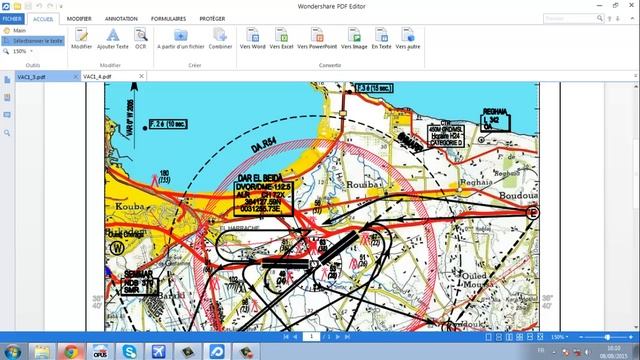Open the page thumbnails sidebar panel

click(7, 80)
